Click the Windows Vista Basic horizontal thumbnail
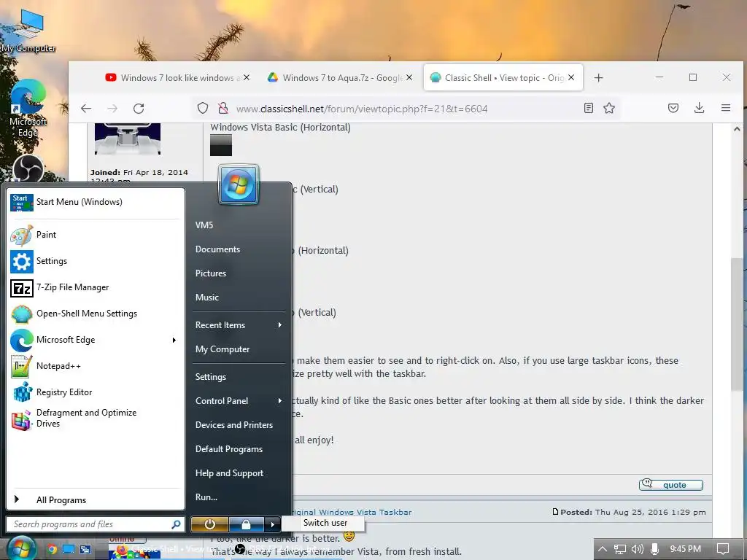The width and height of the screenshot is (747, 560). [x=221, y=145]
